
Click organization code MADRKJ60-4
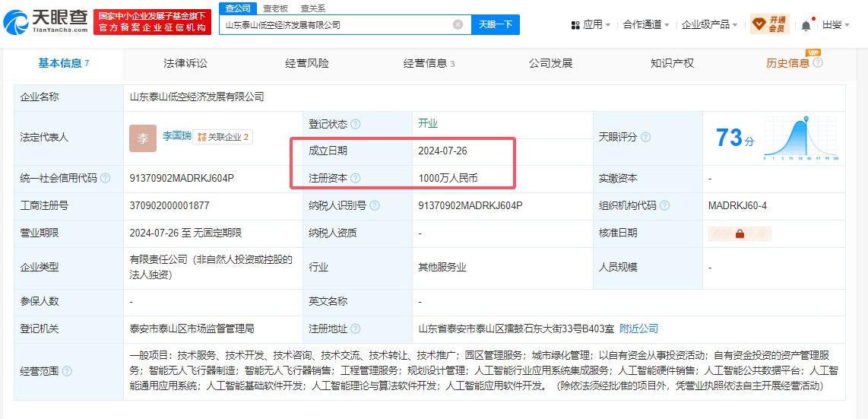(x=737, y=206)
